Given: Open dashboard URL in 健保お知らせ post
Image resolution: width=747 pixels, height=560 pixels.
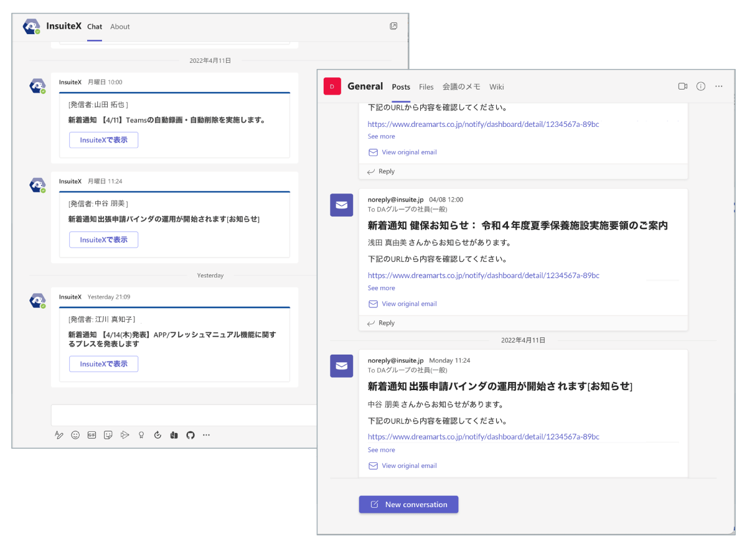Looking at the screenshot, I should 483,276.
